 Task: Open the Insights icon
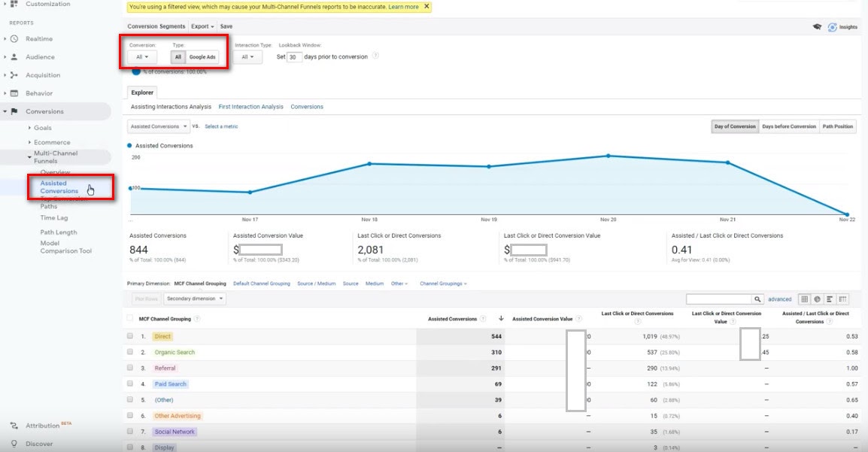832,27
